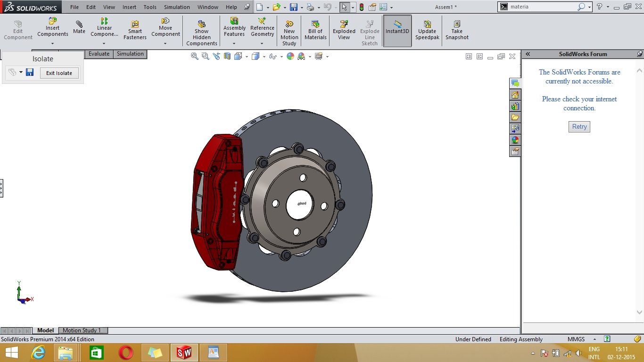
Task: Toggle the Instant3D button
Action: (397, 31)
